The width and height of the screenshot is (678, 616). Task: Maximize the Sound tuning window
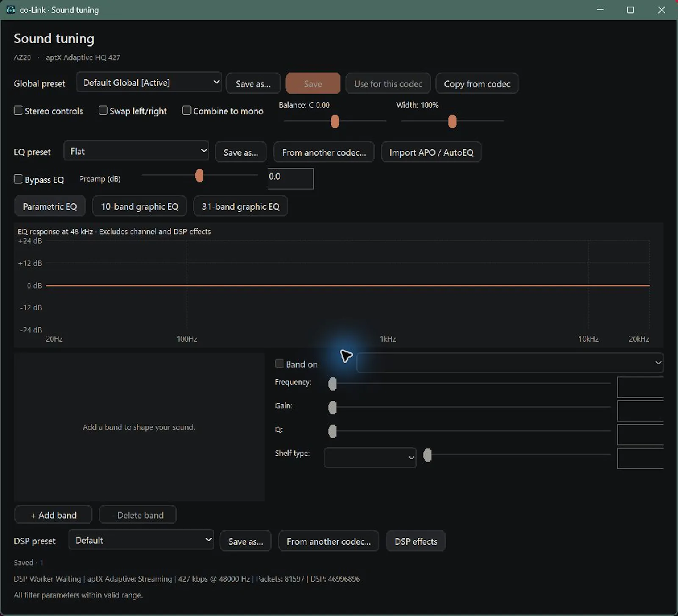click(631, 10)
